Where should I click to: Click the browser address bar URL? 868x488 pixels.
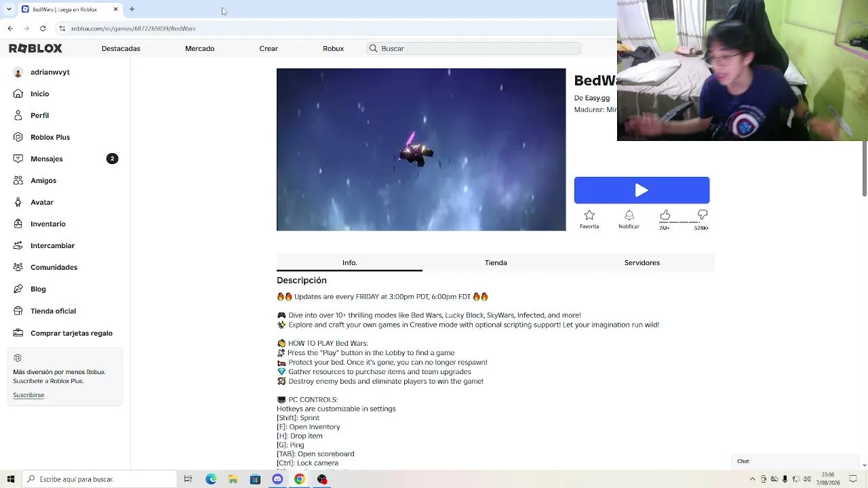(x=133, y=28)
